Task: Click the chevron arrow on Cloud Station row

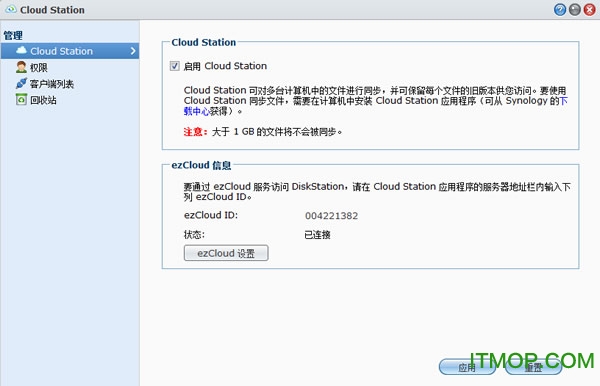Action: click(x=133, y=51)
